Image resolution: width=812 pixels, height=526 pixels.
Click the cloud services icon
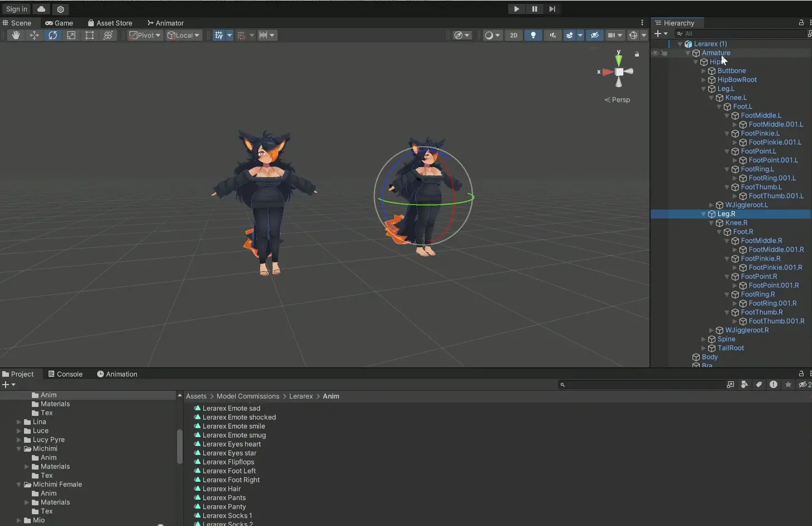[41, 9]
